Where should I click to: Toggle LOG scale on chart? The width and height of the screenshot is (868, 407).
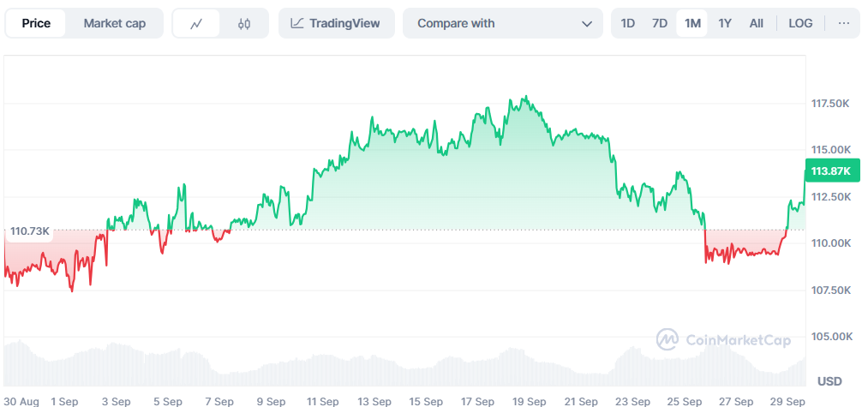(x=800, y=24)
